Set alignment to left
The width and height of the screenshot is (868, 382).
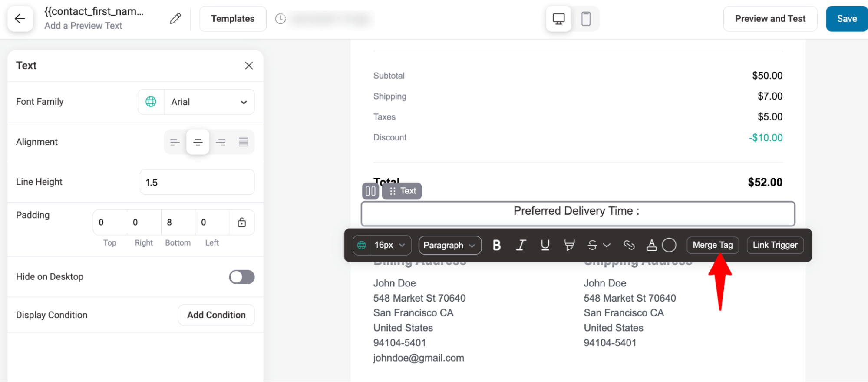[175, 142]
